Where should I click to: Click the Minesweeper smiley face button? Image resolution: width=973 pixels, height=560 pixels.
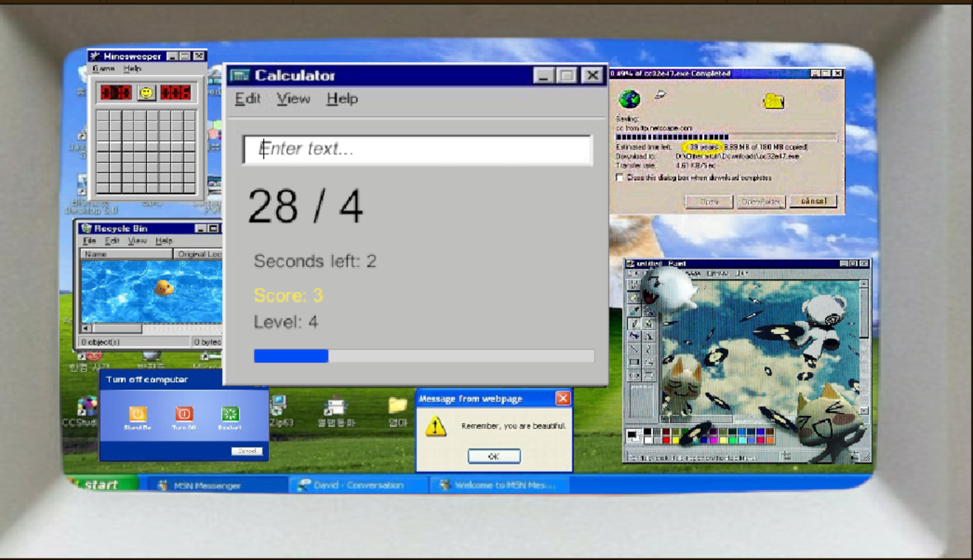pyautogui.click(x=146, y=93)
